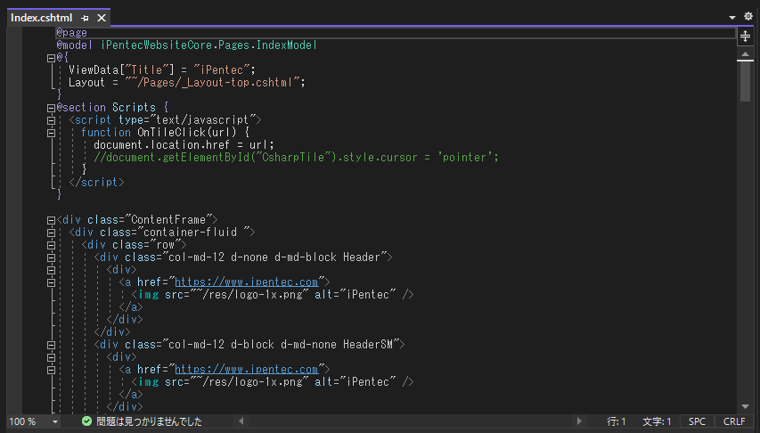This screenshot has width=760, height=433.
Task: Click the split editor handle icon
Action: pos(745,36)
